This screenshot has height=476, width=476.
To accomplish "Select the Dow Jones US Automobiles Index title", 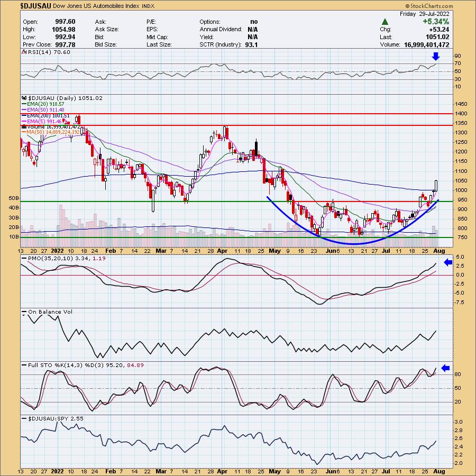I will pyautogui.click(x=96, y=6).
